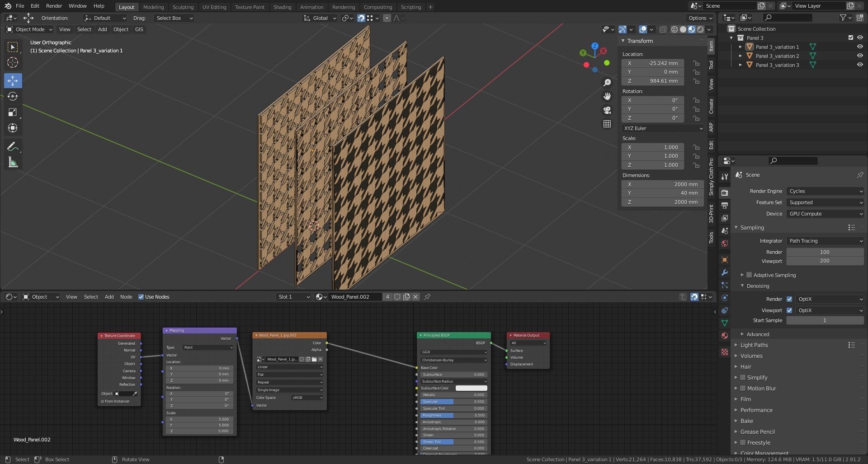Activate the Cursor tool
The height and width of the screenshot is (464, 868).
(x=13, y=63)
